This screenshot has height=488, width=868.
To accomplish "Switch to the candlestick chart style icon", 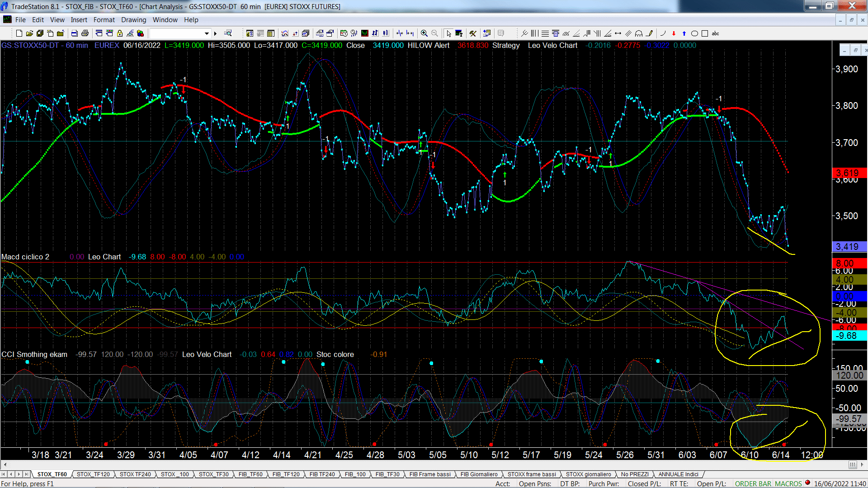I will click(386, 33).
